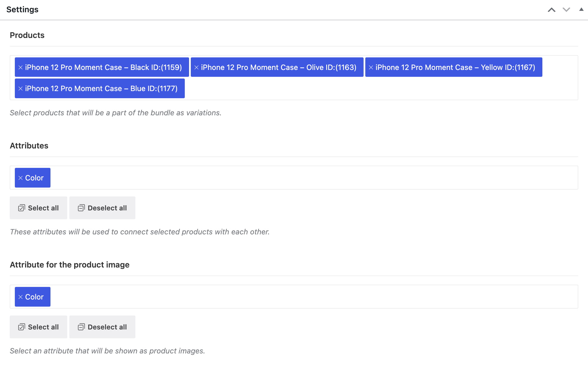This screenshot has height=366, width=588.
Task: Remove the Black ID:(1159) product tag
Action: coord(21,67)
